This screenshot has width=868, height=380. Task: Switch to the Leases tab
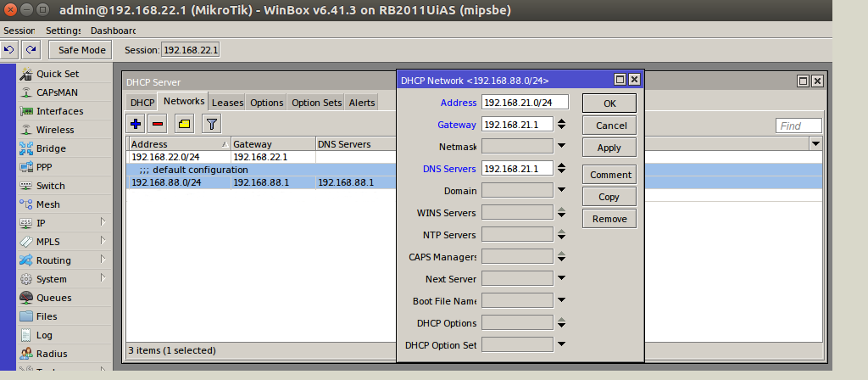[227, 103]
